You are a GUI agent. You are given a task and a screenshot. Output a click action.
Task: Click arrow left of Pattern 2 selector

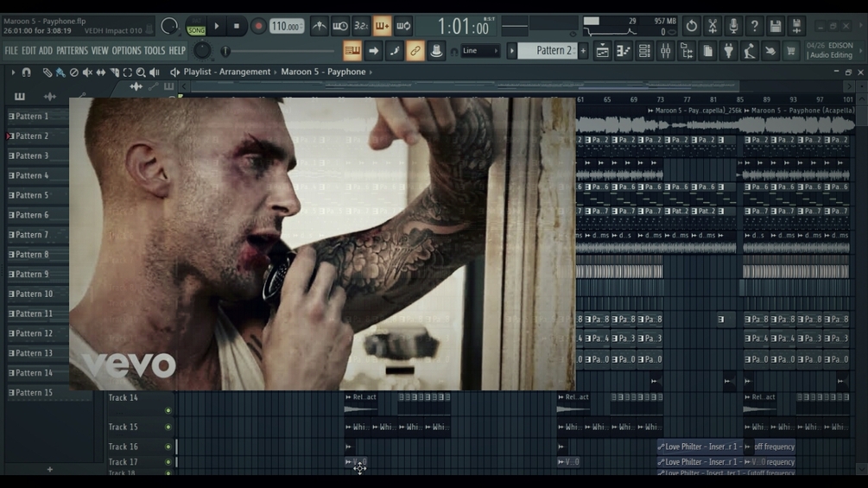(511, 51)
